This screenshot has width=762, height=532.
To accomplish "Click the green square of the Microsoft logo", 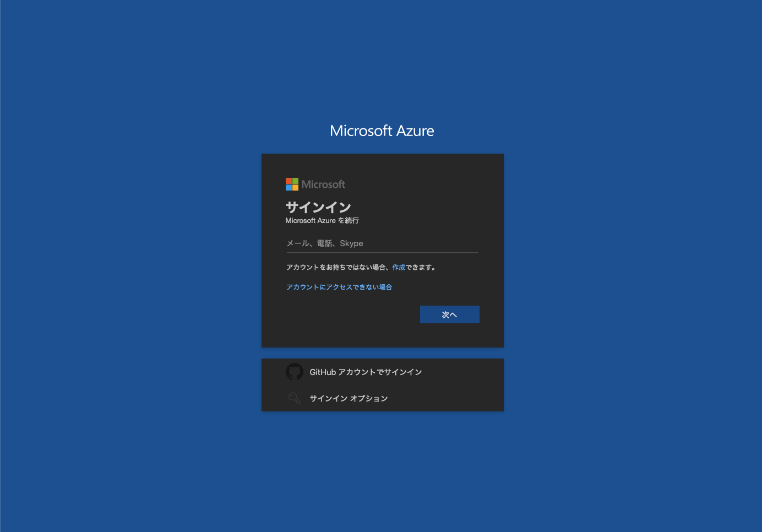I will point(295,181).
